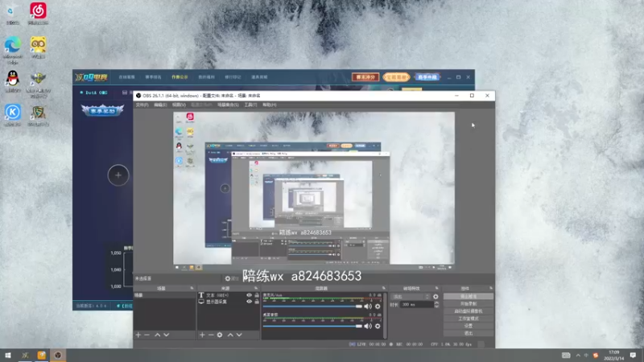Open Microsoft Edge desktop icon
This screenshot has height=362, width=644.
click(13, 50)
